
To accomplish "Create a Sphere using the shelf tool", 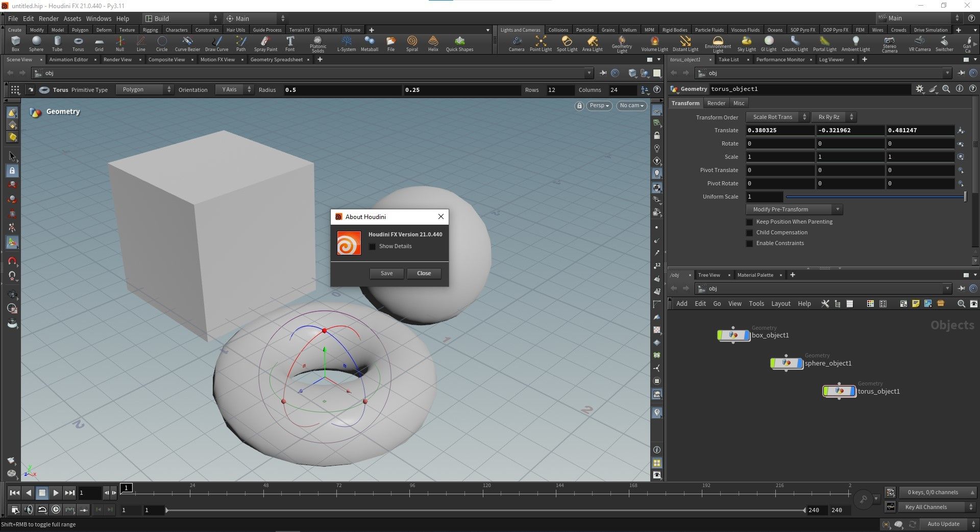I will point(36,43).
